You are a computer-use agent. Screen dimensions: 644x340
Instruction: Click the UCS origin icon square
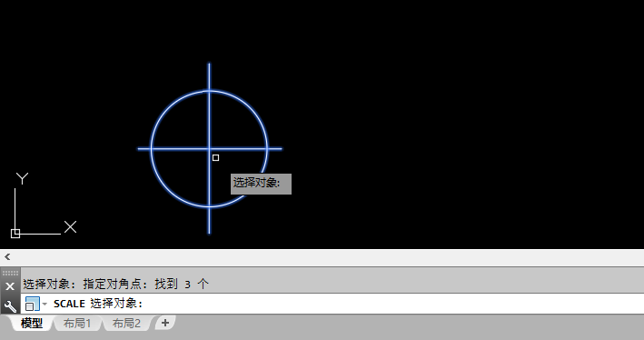[x=15, y=234]
